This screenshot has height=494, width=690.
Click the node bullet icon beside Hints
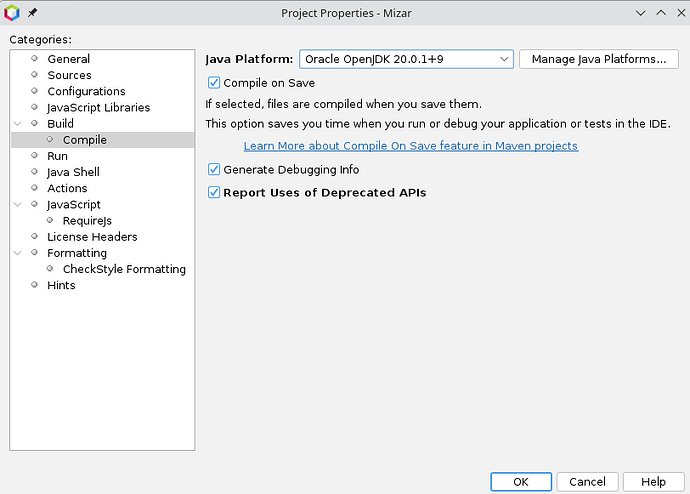[34, 285]
